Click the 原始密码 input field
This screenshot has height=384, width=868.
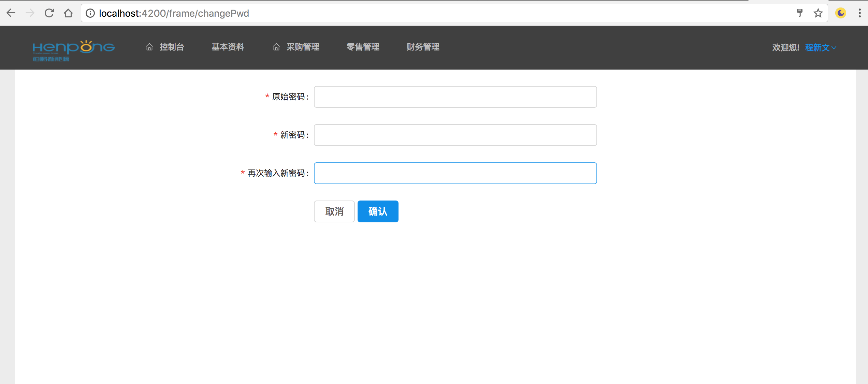455,97
